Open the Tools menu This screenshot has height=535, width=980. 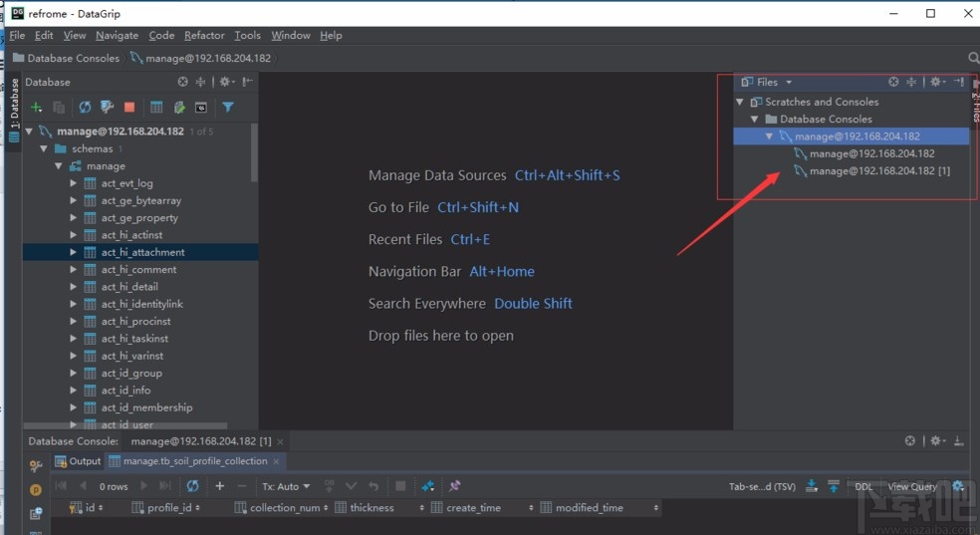tap(248, 36)
